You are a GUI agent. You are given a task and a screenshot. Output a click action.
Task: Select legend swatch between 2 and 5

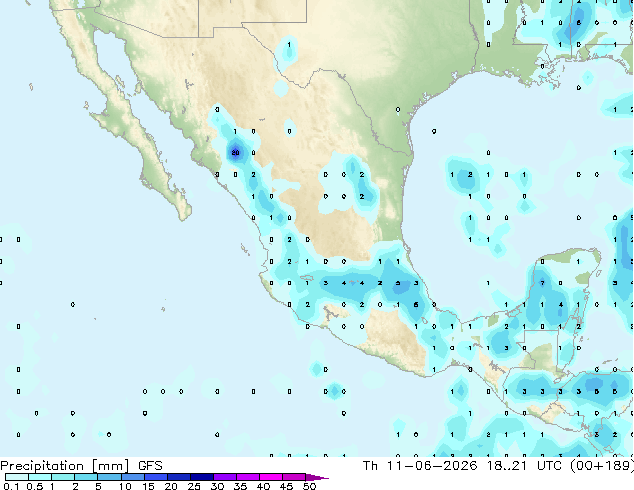click(x=86, y=477)
